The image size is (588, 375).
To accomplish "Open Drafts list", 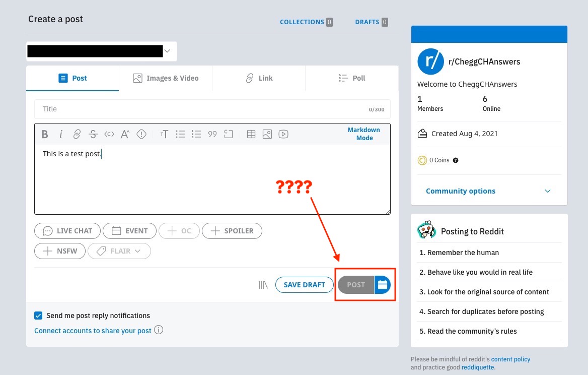I will pyautogui.click(x=371, y=22).
